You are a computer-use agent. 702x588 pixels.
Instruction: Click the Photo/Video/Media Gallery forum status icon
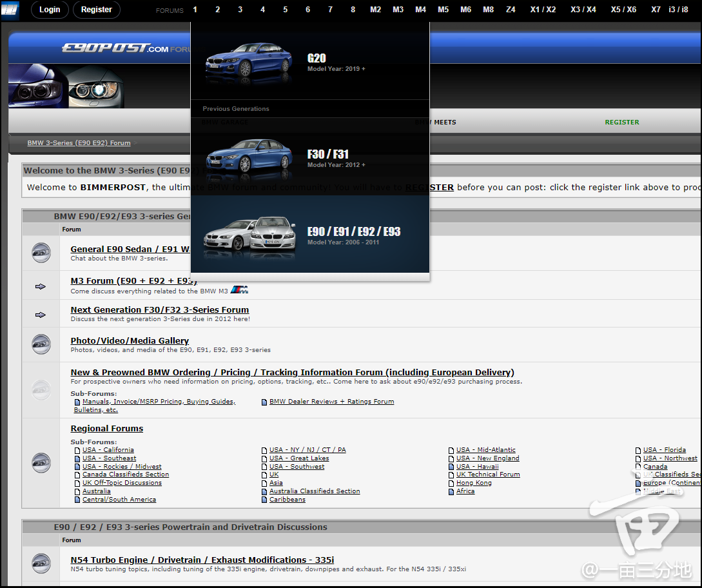coord(41,344)
